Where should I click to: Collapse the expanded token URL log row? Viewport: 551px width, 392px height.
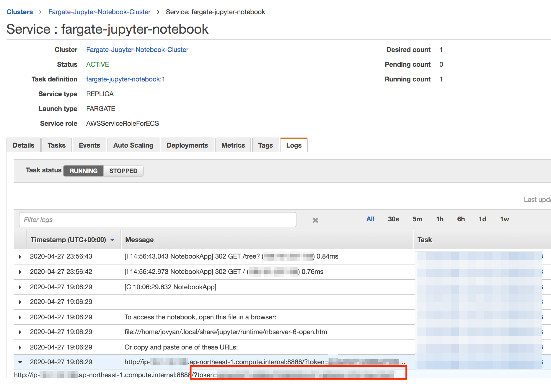point(20,362)
